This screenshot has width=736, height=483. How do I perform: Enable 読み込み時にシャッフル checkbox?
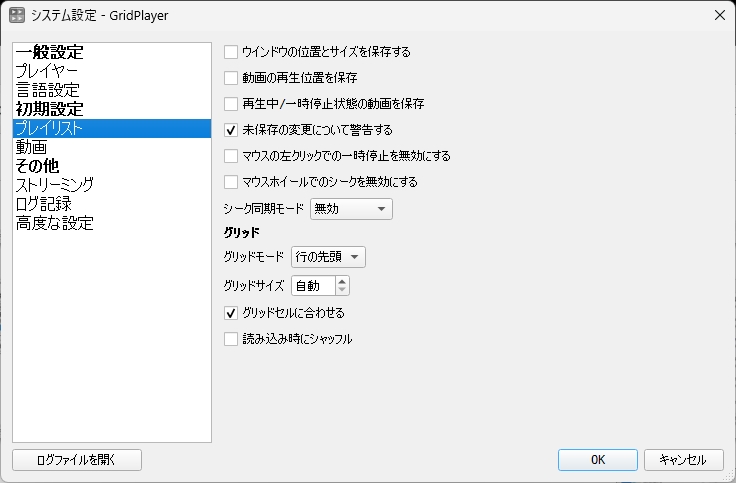point(231,339)
